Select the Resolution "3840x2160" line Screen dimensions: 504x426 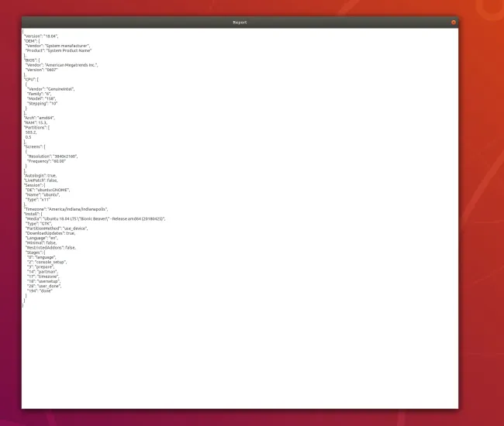click(53, 156)
